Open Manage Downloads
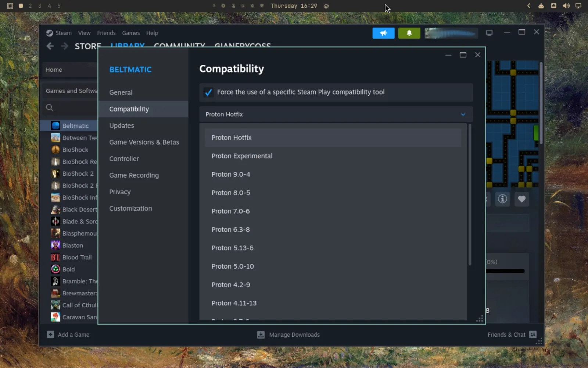 click(x=288, y=335)
